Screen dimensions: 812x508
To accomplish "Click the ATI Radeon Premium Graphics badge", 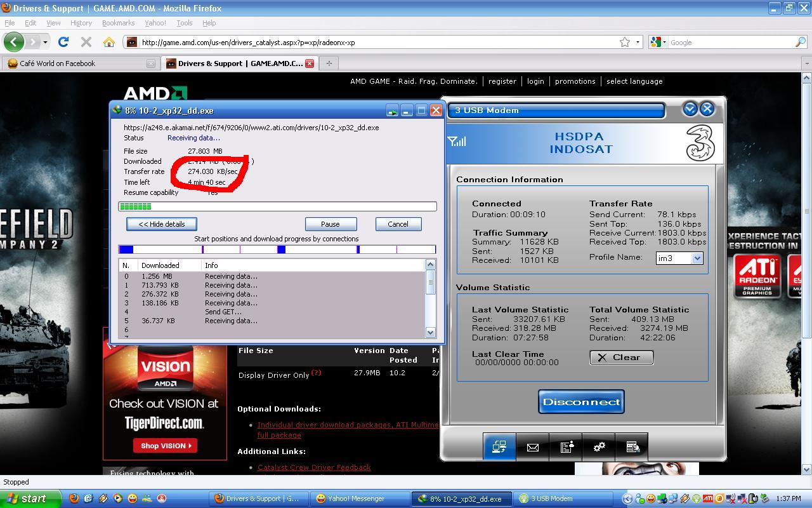I will (757, 276).
